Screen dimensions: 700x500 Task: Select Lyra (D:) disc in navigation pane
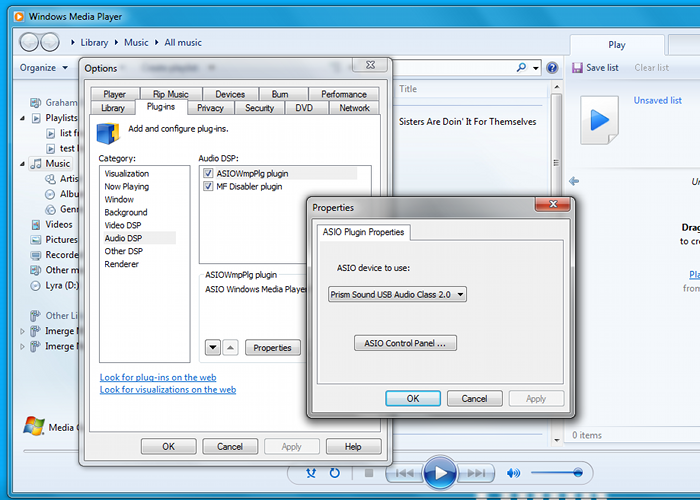pyautogui.click(x=62, y=285)
